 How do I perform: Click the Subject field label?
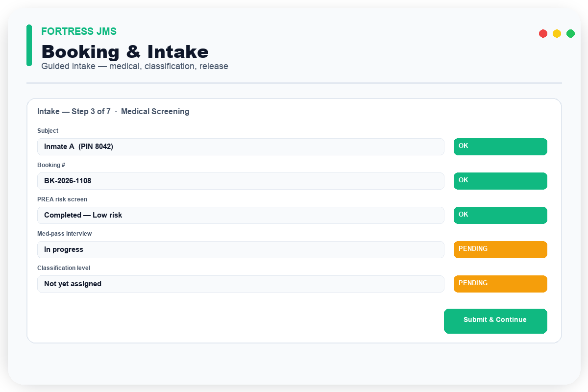point(48,131)
